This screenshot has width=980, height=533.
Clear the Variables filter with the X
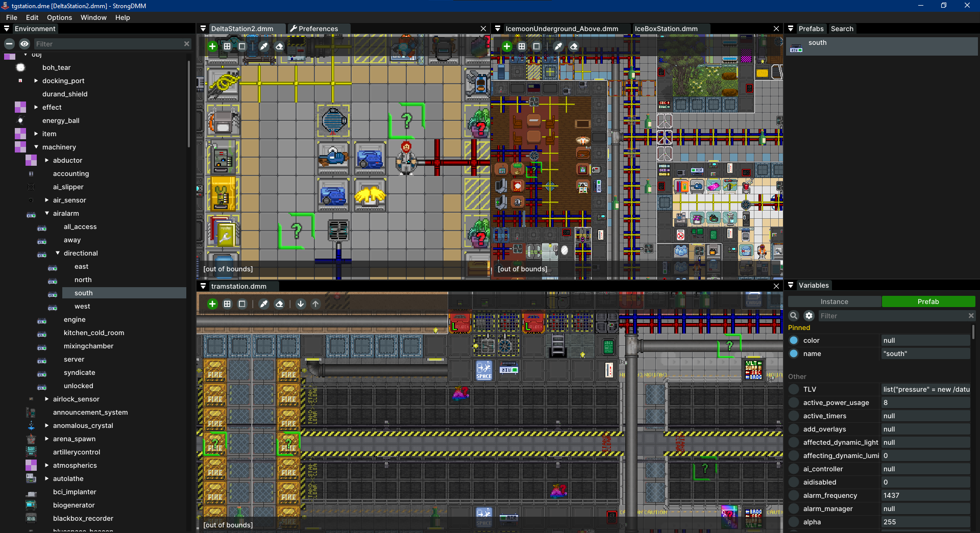tap(971, 316)
